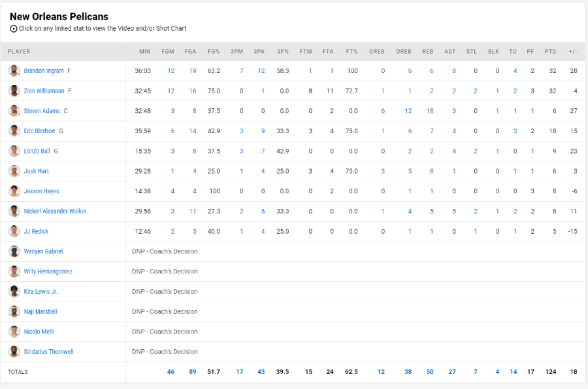Viewport: 588px width, 389px height.
Task: Click the Eric Bledsoe name link
Action: click(x=39, y=131)
